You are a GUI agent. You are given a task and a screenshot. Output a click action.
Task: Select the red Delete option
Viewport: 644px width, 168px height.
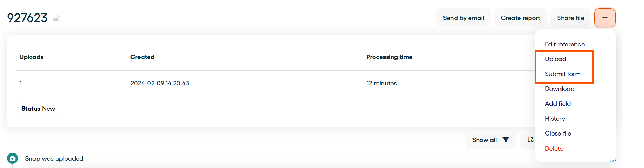point(554,149)
